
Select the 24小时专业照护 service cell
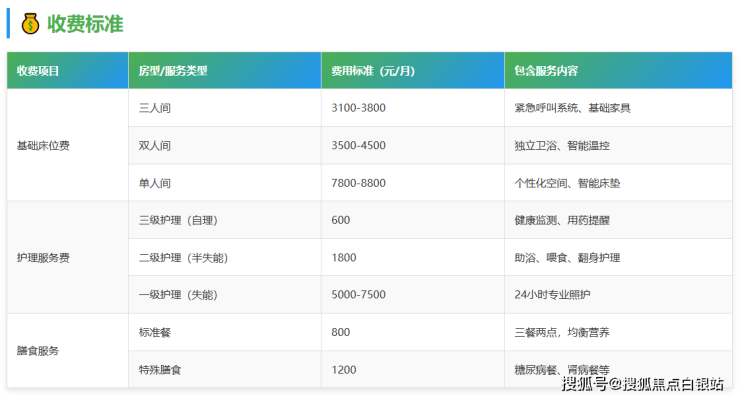552,295
